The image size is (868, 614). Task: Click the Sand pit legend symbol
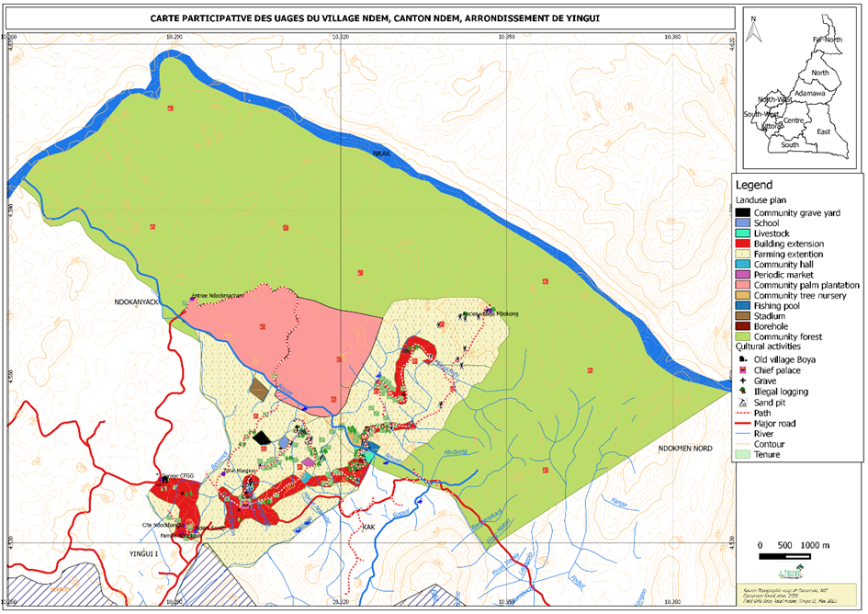743,403
